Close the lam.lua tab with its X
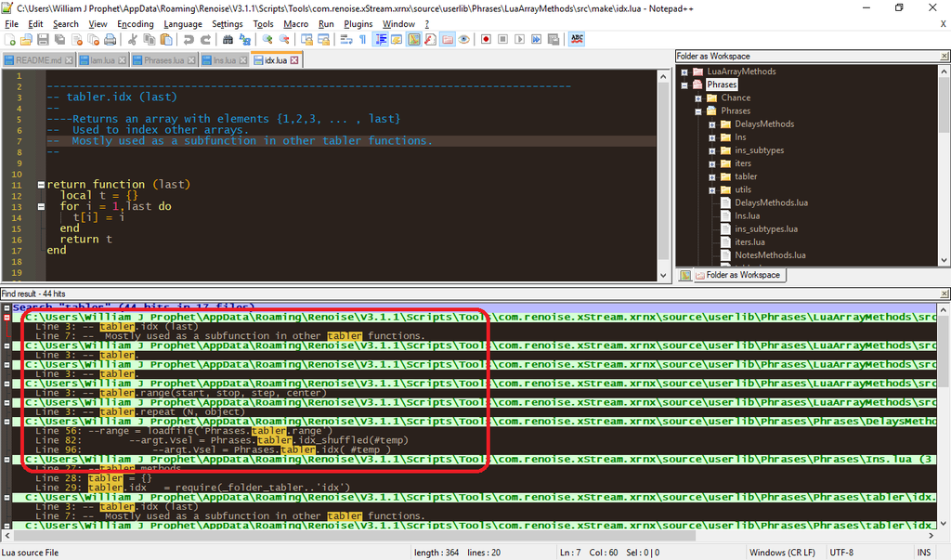 pyautogui.click(x=122, y=60)
